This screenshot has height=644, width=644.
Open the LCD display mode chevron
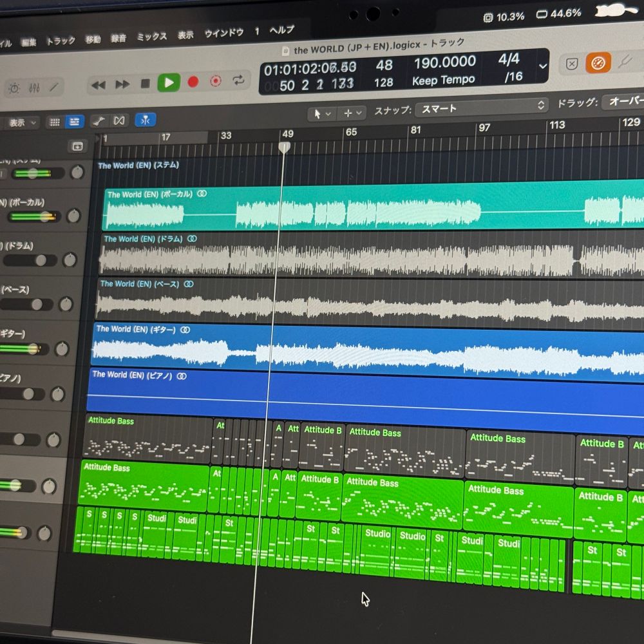(542, 66)
